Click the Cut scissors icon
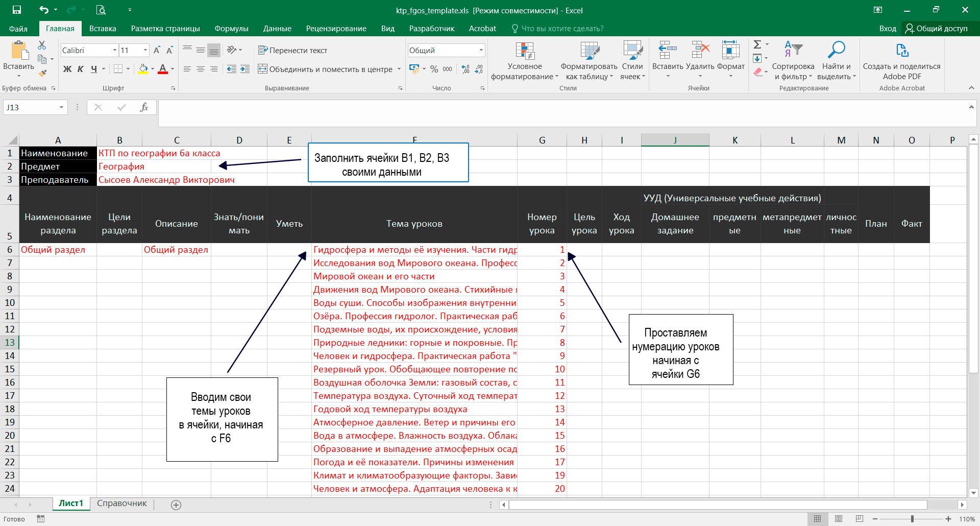Image resolution: width=980 pixels, height=526 pixels. (x=42, y=45)
